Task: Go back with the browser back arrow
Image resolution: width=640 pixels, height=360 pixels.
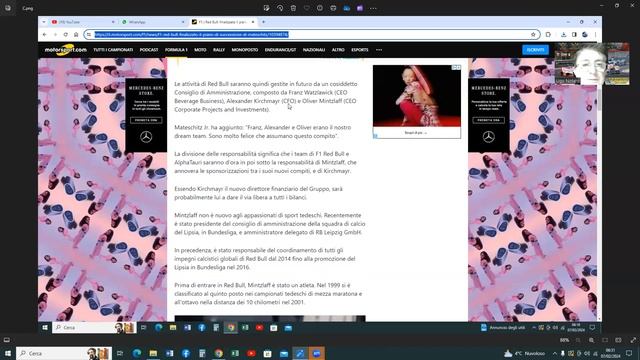Action: 44,35
